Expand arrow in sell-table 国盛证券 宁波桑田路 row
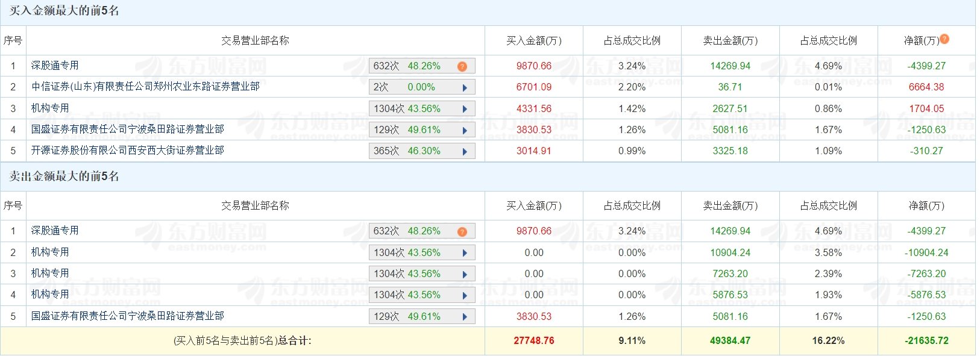The width and height of the screenshot is (980, 356). [x=465, y=317]
